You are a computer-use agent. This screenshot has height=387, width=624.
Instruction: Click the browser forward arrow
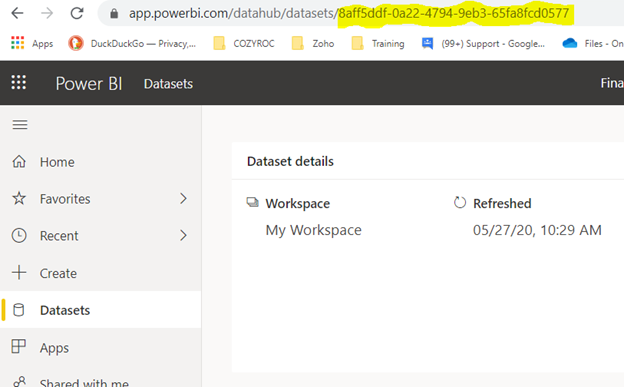[47, 13]
